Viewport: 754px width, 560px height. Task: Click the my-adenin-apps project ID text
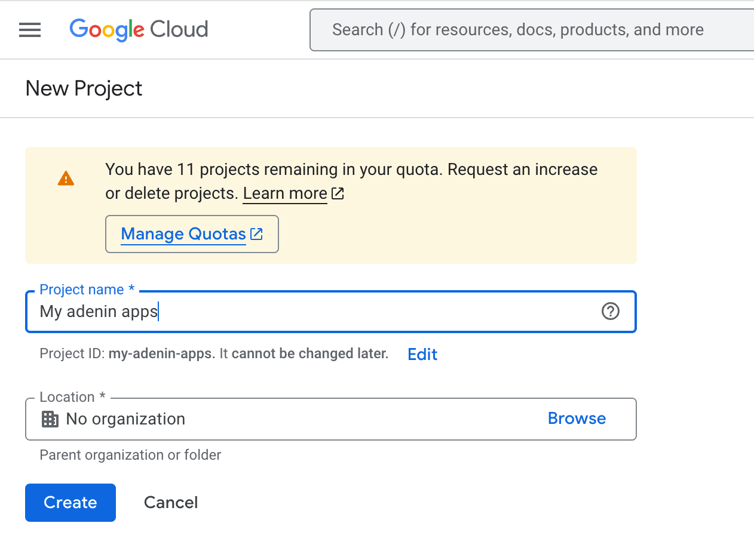(x=160, y=353)
